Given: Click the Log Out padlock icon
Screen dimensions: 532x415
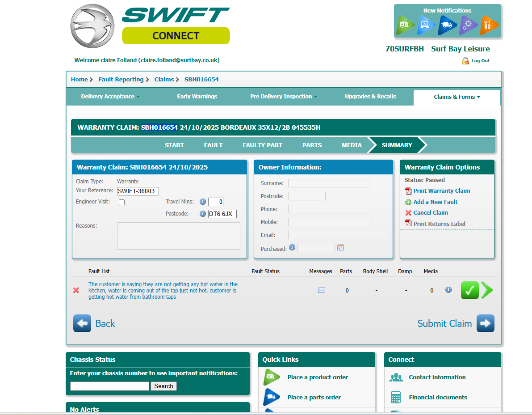Looking at the screenshot, I should [465, 61].
